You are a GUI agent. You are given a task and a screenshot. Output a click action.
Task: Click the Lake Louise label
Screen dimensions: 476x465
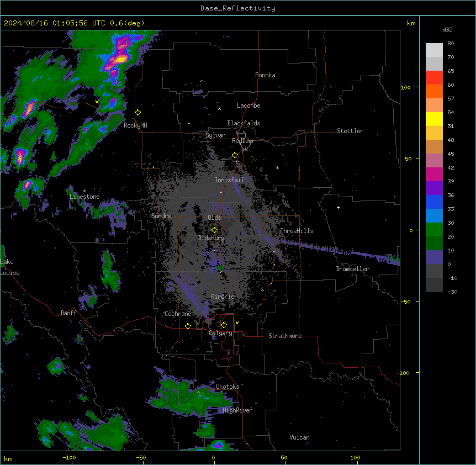click(10, 267)
